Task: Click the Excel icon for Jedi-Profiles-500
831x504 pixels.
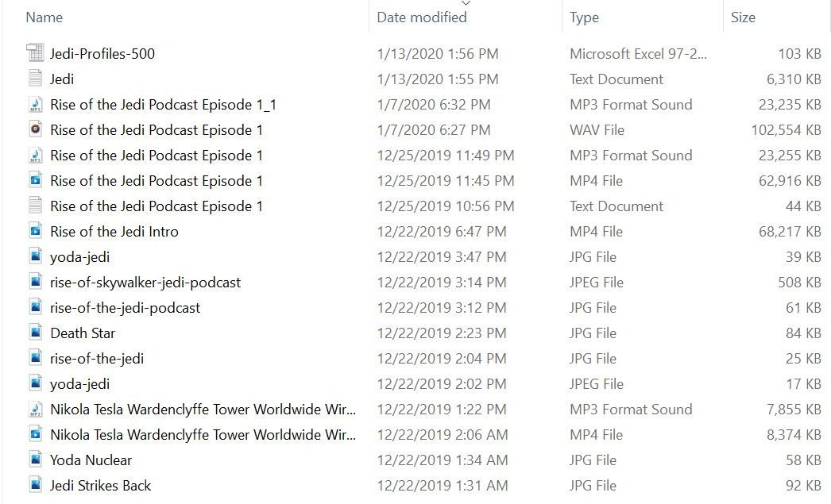Action: point(35,53)
